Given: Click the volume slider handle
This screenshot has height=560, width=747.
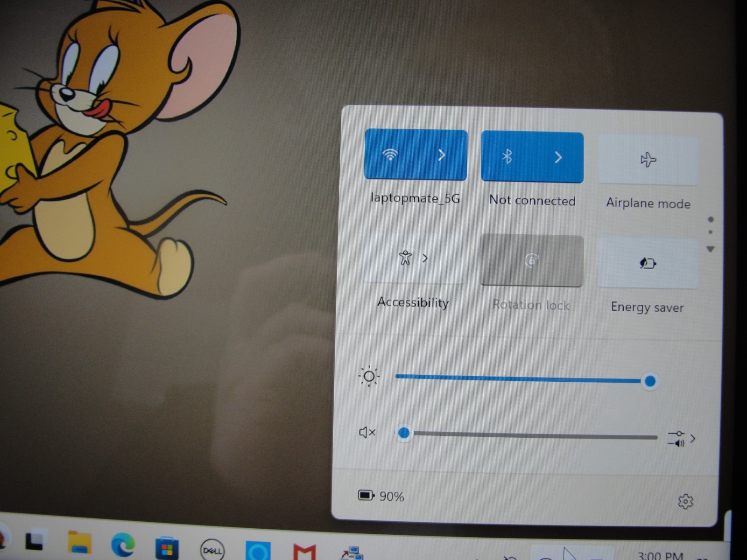Looking at the screenshot, I should (x=404, y=433).
